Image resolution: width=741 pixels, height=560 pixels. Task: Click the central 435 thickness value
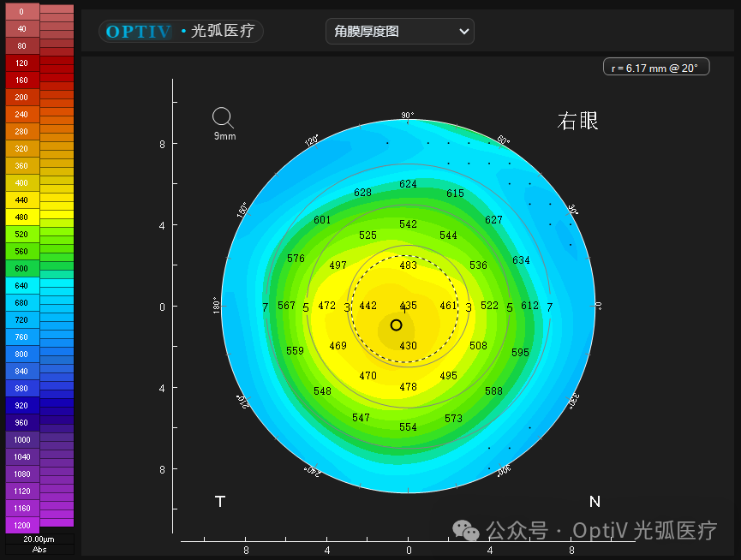click(407, 306)
